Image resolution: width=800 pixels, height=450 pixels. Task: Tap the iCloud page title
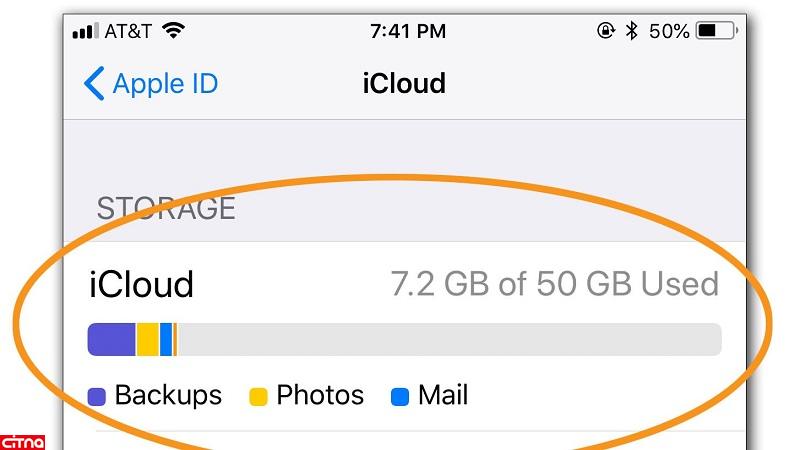(404, 83)
